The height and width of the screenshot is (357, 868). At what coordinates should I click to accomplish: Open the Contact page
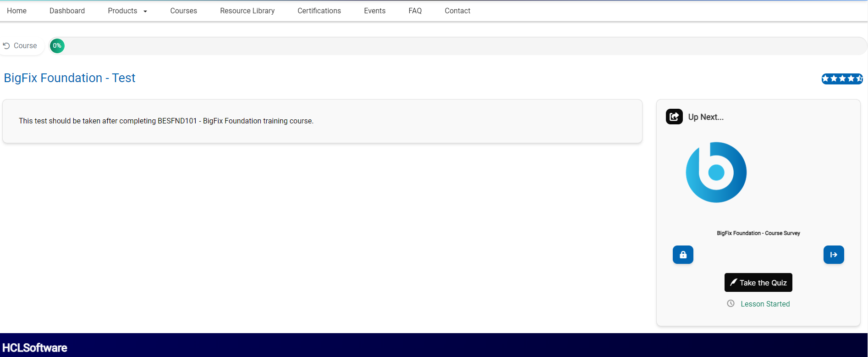pos(457,11)
